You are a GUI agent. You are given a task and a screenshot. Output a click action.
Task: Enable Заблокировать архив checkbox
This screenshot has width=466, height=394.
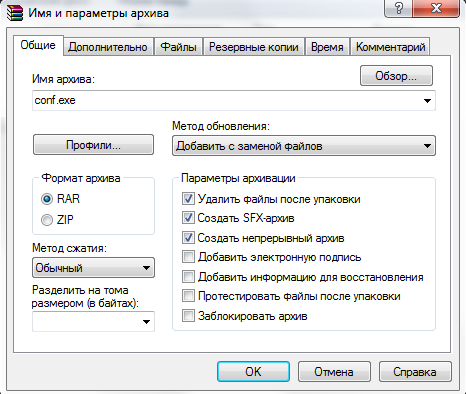(x=188, y=316)
